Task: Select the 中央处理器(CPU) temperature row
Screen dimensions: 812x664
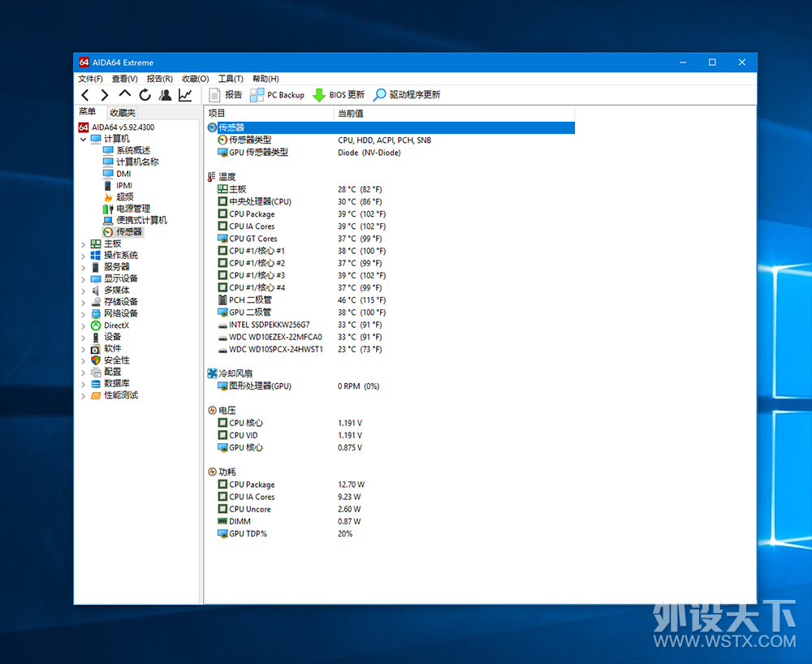Action: point(391,202)
